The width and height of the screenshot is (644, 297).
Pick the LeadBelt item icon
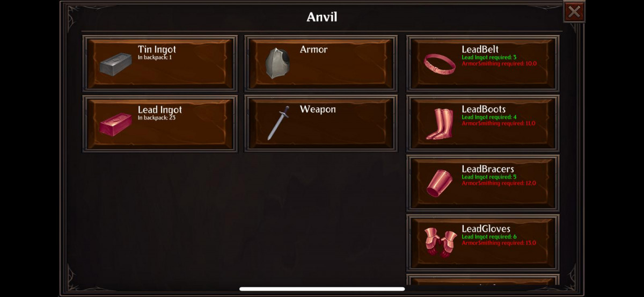tap(440, 64)
